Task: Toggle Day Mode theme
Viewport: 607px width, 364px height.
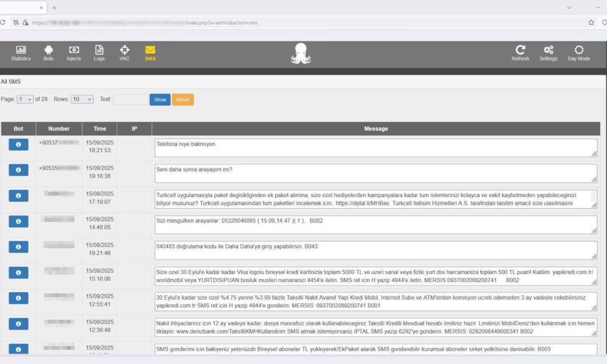Action: click(x=578, y=50)
